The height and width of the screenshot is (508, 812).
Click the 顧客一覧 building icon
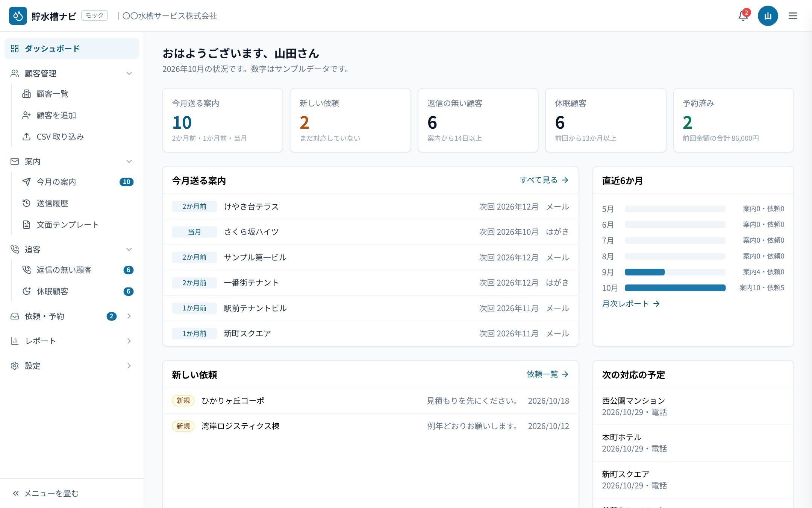coord(26,94)
